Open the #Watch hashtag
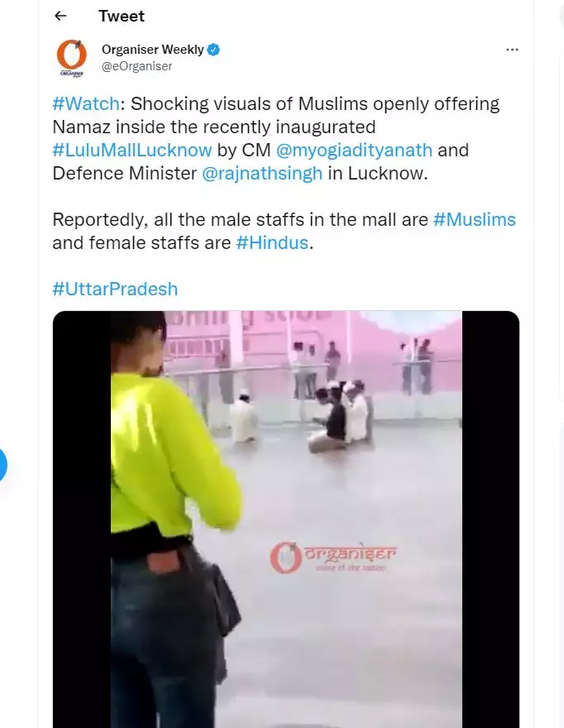 [86, 103]
